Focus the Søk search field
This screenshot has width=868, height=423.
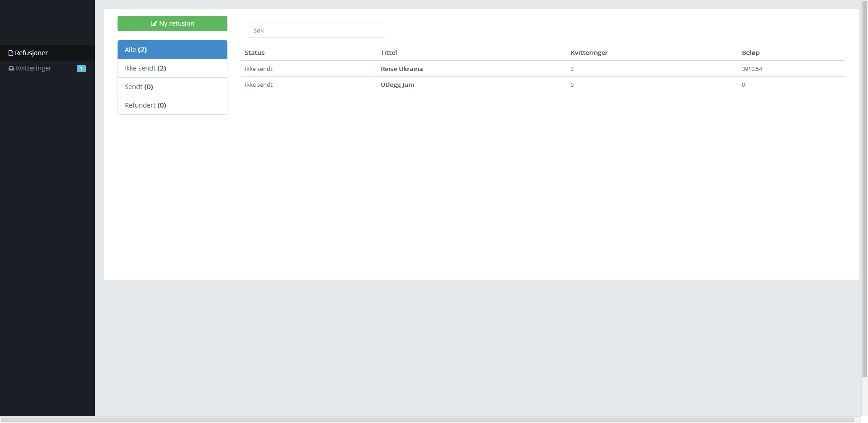coord(316,30)
